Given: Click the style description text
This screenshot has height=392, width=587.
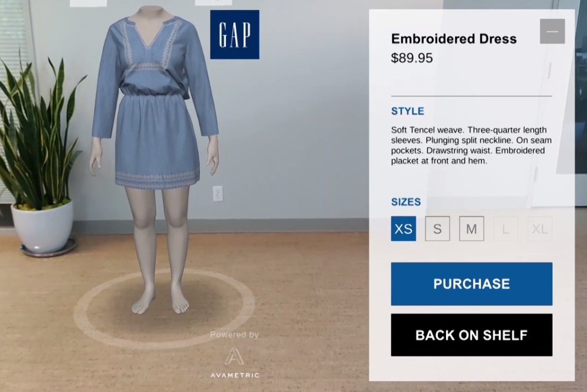Looking at the screenshot, I should point(471,146).
